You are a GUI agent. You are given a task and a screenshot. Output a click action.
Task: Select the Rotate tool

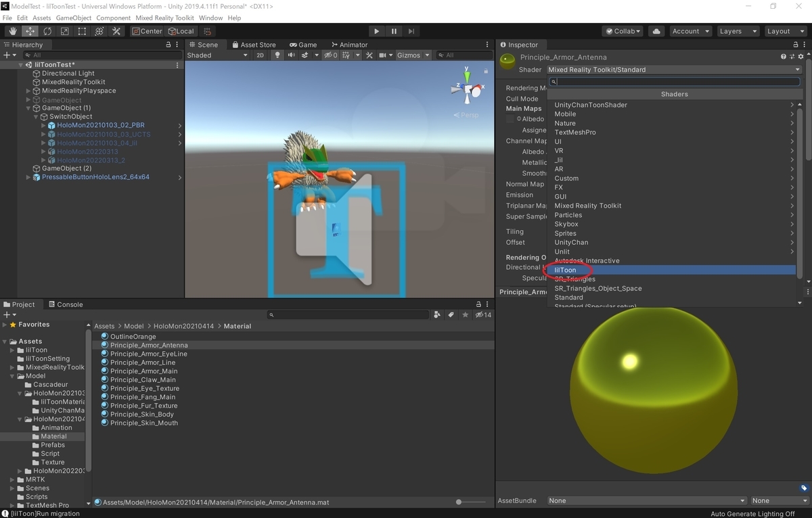tap(47, 31)
